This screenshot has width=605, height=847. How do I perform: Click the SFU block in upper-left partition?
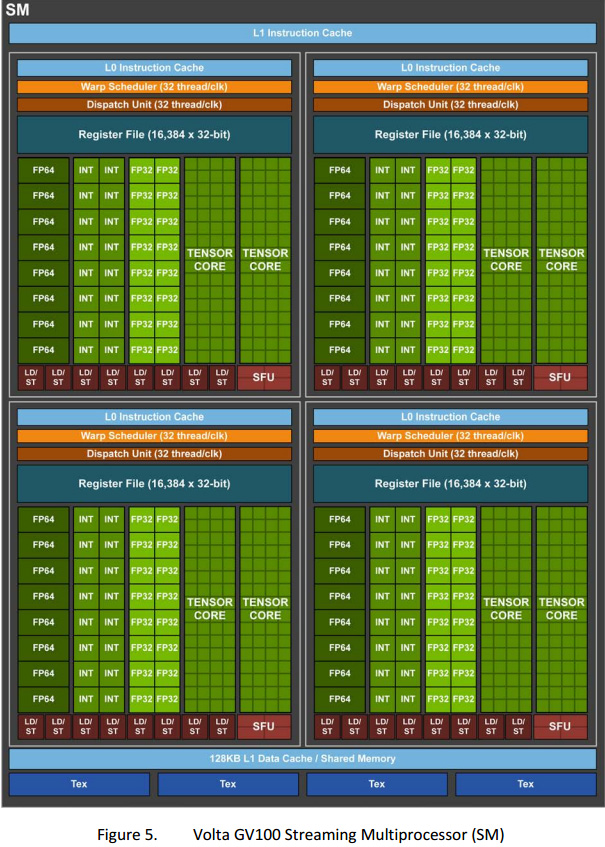coord(264,377)
